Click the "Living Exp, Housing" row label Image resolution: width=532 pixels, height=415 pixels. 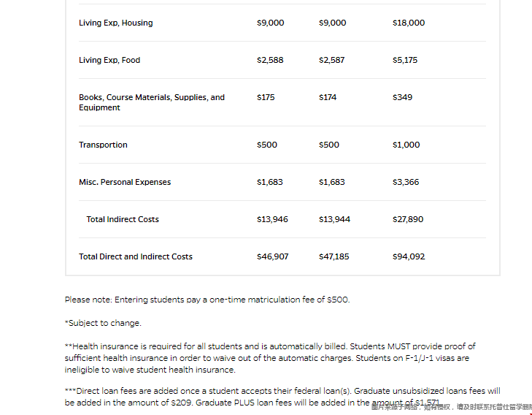click(116, 23)
